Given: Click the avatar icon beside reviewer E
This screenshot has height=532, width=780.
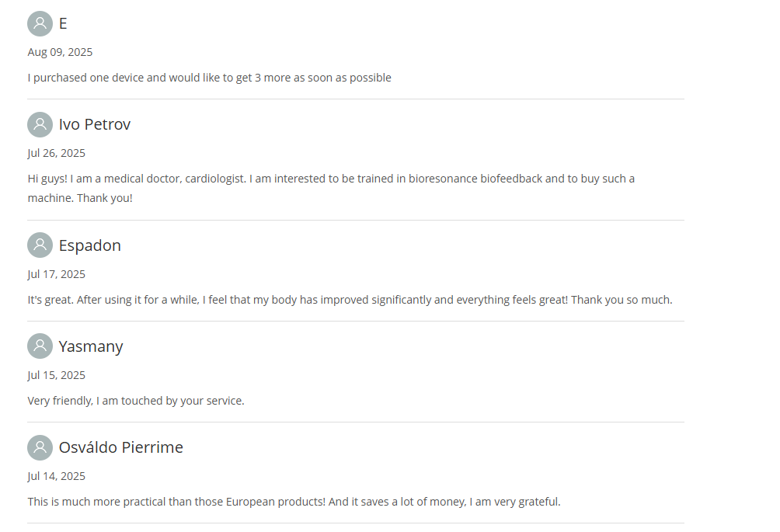Looking at the screenshot, I should pyautogui.click(x=40, y=23).
